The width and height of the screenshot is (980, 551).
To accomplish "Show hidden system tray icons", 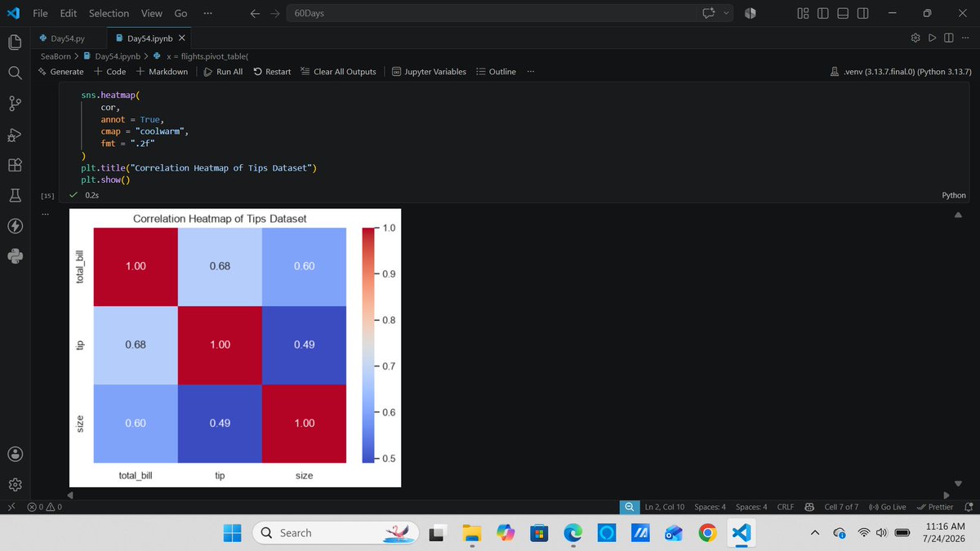I will point(814,533).
